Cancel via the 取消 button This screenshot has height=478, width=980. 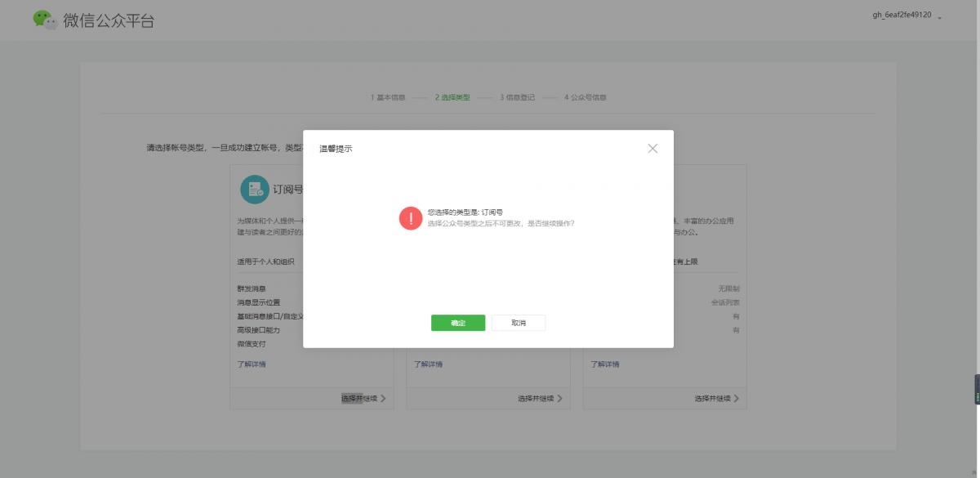pyautogui.click(x=518, y=323)
